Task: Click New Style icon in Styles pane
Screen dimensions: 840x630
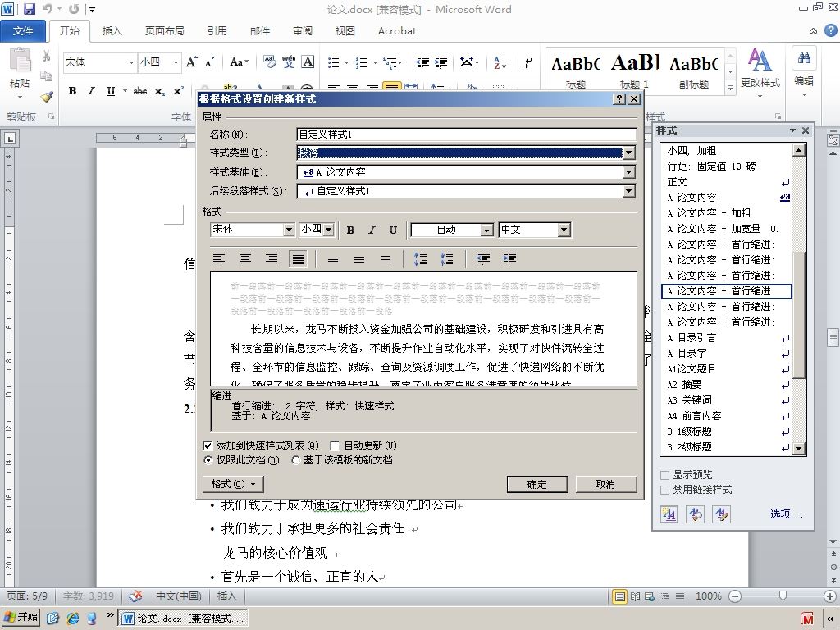Action: click(x=669, y=514)
